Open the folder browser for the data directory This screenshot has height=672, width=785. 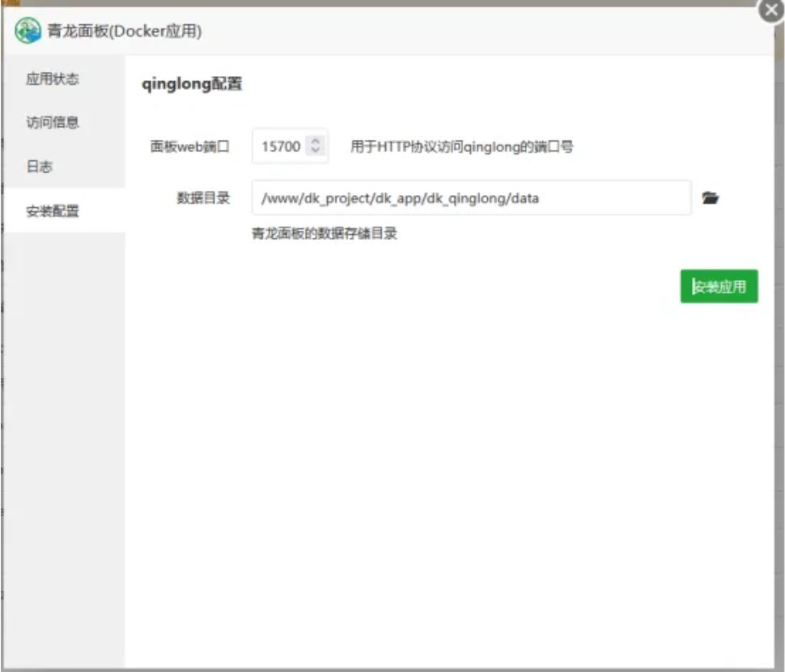(710, 198)
